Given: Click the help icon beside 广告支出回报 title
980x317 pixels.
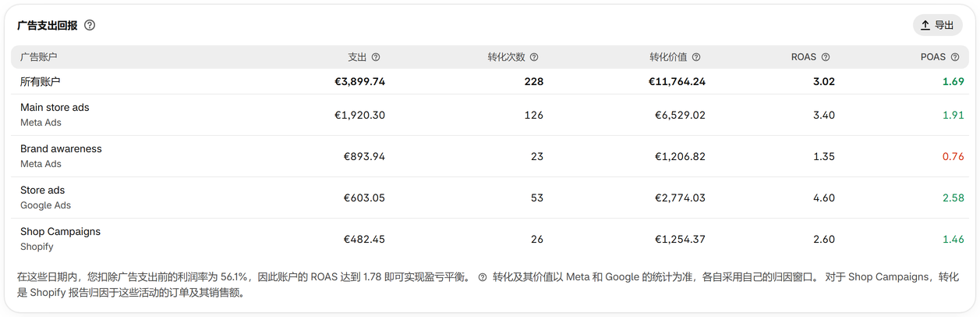Looking at the screenshot, I should [90, 25].
